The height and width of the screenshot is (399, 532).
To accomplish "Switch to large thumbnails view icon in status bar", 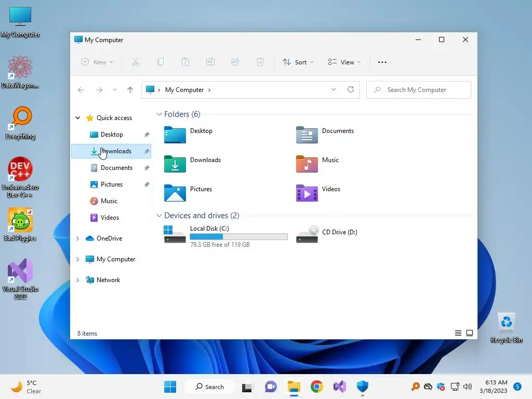I will (x=470, y=333).
